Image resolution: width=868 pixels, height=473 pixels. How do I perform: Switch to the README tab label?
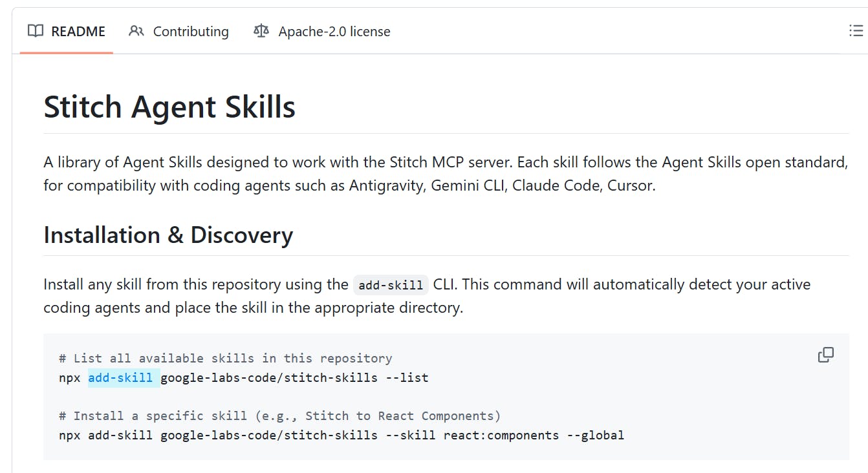(x=78, y=31)
